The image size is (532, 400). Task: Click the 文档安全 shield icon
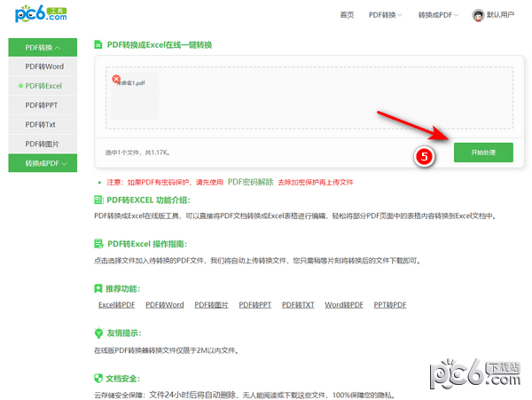(x=98, y=378)
